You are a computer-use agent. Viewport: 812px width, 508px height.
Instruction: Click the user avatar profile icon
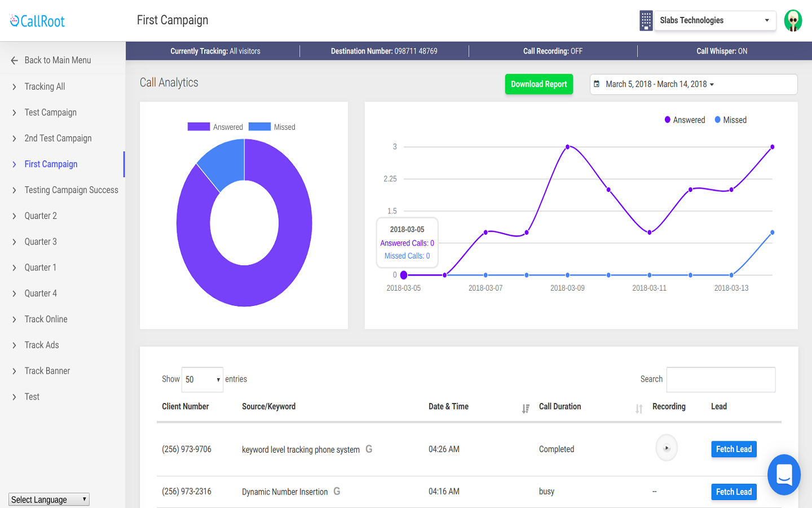click(x=793, y=21)
